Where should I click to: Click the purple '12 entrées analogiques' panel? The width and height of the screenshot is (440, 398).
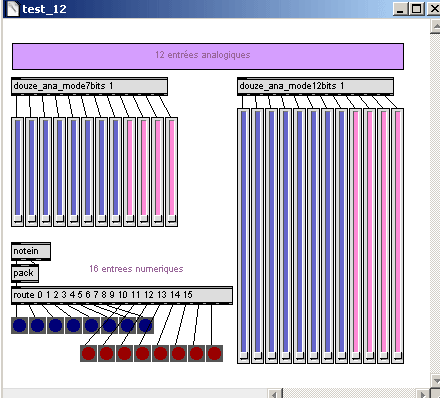click(x=208, y=56)
